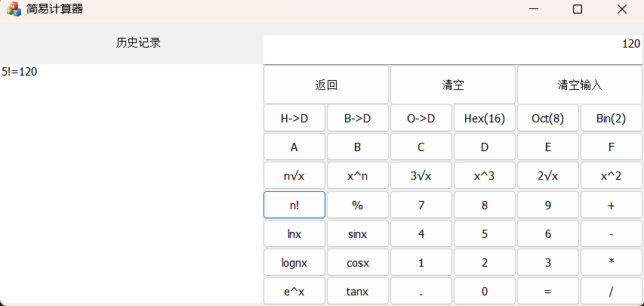
Task: Select the 5!=120 history entry
Action: coord(20,72)
